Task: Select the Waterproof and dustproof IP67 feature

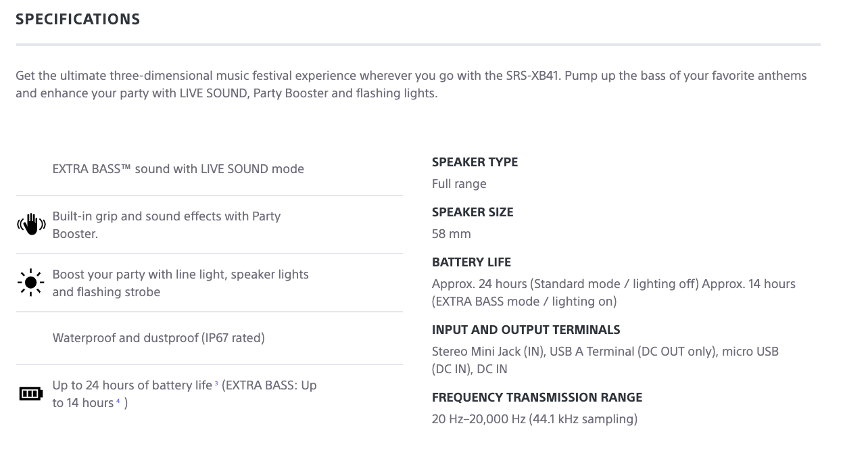Action: (159, 337)
